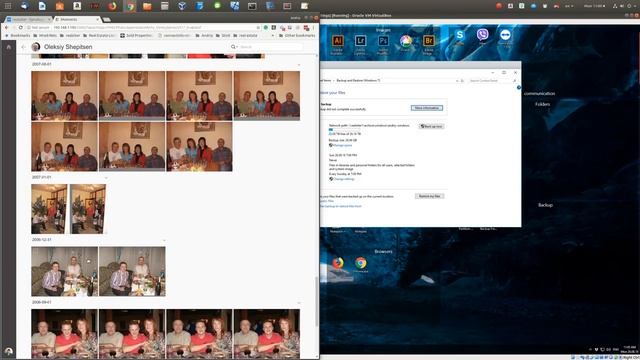
Task: Select the Moments tab in Chrome
Action: click(77, 19)
